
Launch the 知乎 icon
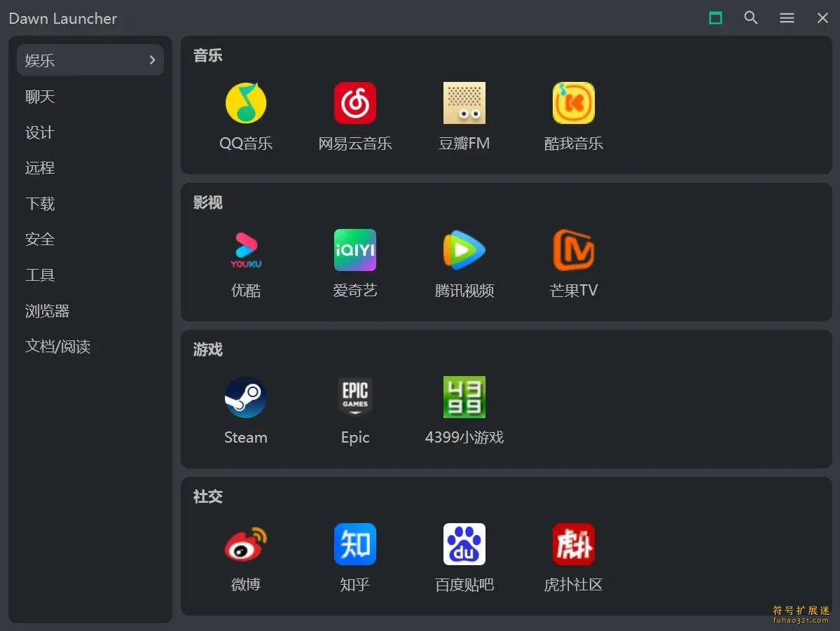pyautogui.click(x=355, y=544)
